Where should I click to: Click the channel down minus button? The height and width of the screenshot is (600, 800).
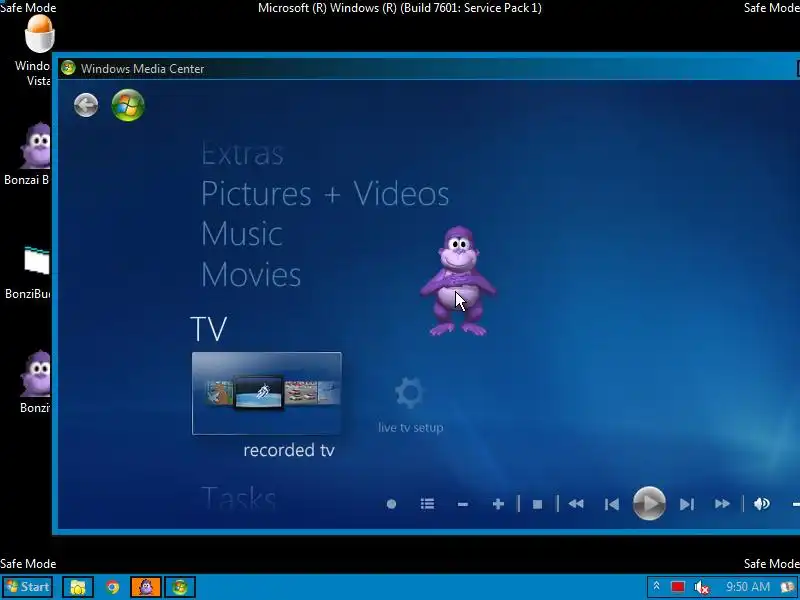point(463,504)
